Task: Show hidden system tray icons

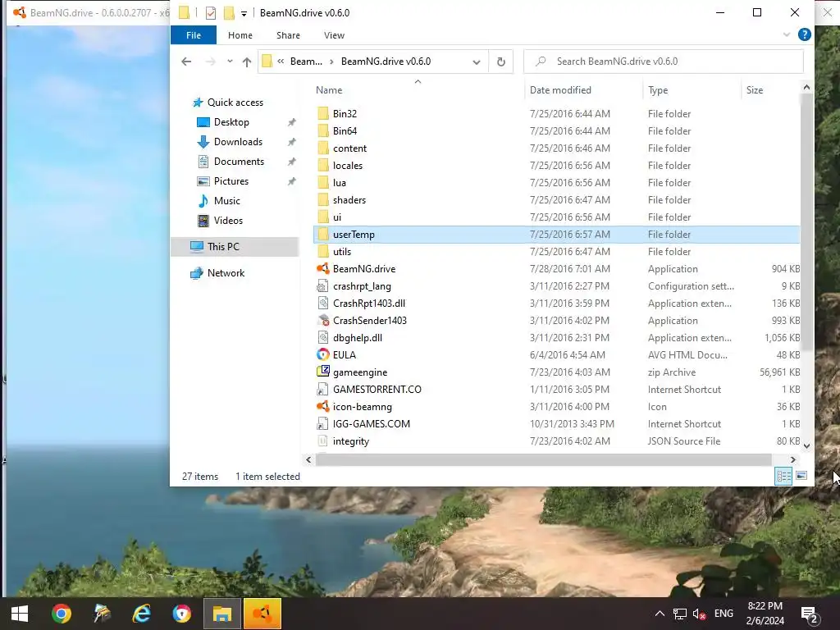Action: pos(660,614)
